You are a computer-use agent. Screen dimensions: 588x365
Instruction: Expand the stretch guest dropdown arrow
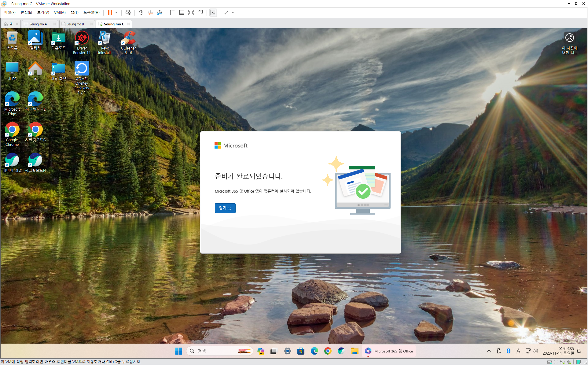click(x=233, y=13)
